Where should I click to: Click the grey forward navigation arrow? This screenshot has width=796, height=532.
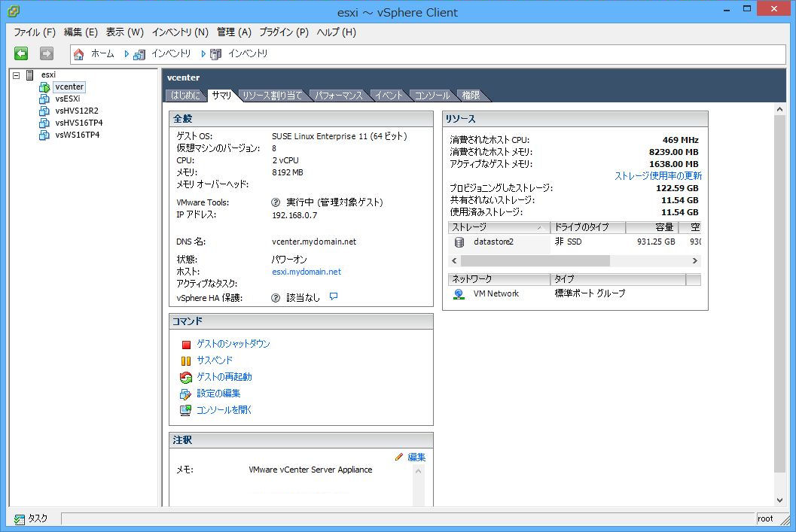click(47, 53)
